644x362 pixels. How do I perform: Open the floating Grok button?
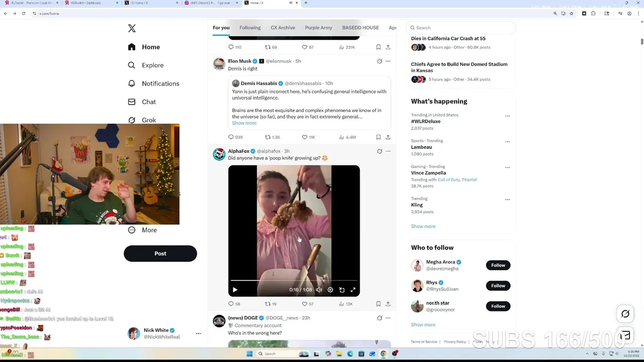click(625, 314)
